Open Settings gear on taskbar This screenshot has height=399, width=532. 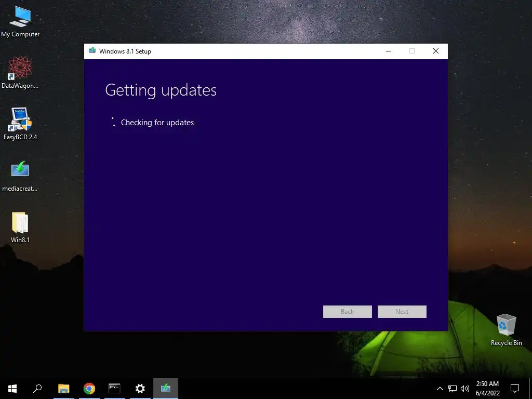140,389
